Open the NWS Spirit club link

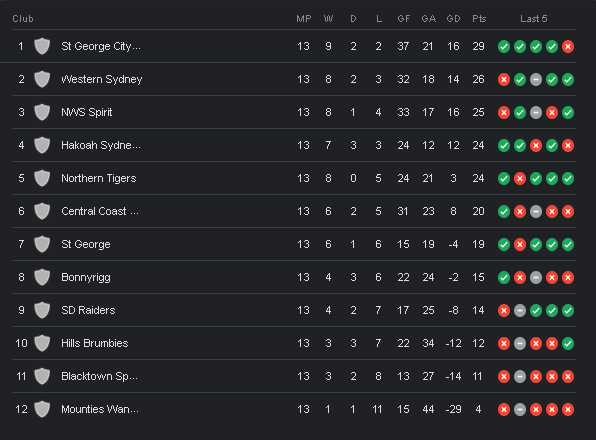click(87, 112)
